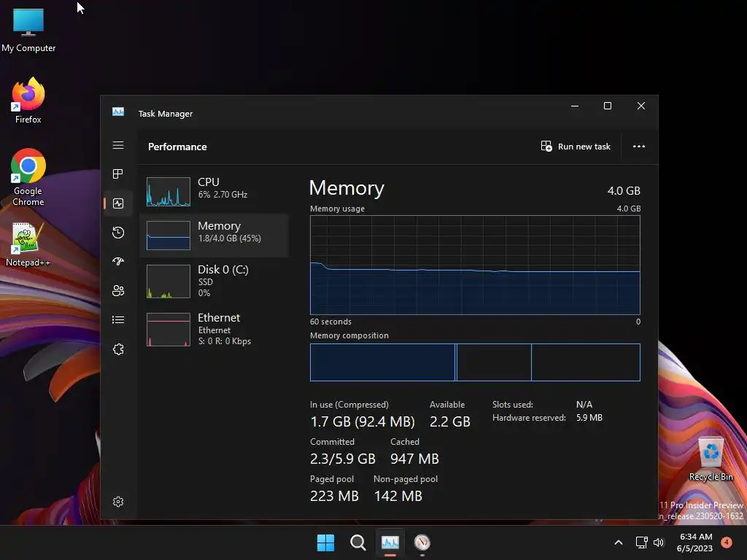The height and width of the screenshot is (560, 747).
Task: Click the Slots used N/A value
Action: pos(584,404)
